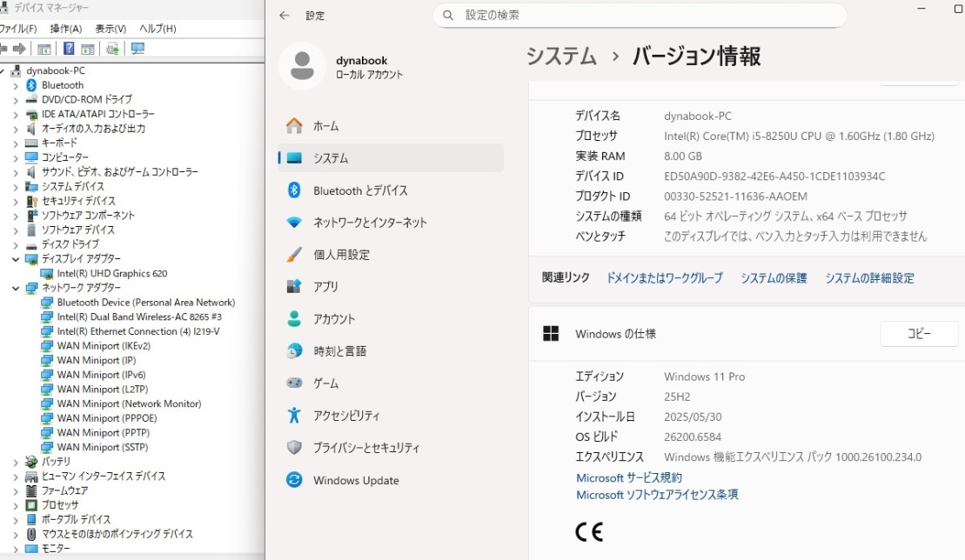Click the forward arrow in Device Manager toolbar
Viewport: 965px width, 560px height.
[x=18, y=49]
